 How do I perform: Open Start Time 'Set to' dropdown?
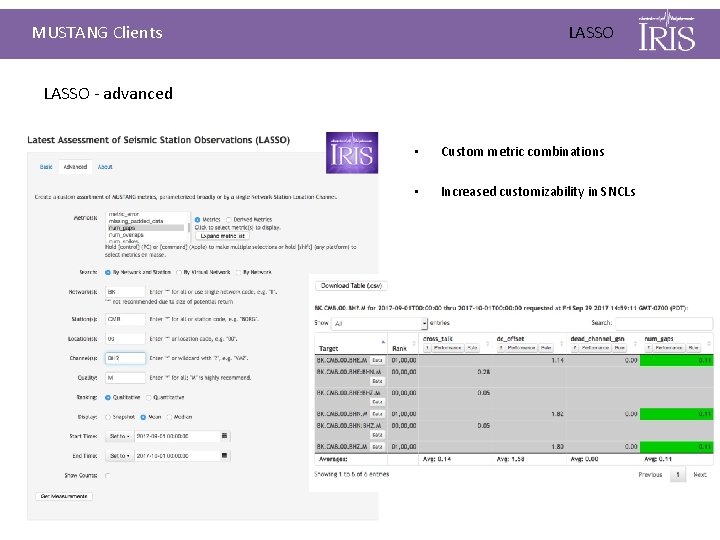pyautogui.click(x=119, y=436)
